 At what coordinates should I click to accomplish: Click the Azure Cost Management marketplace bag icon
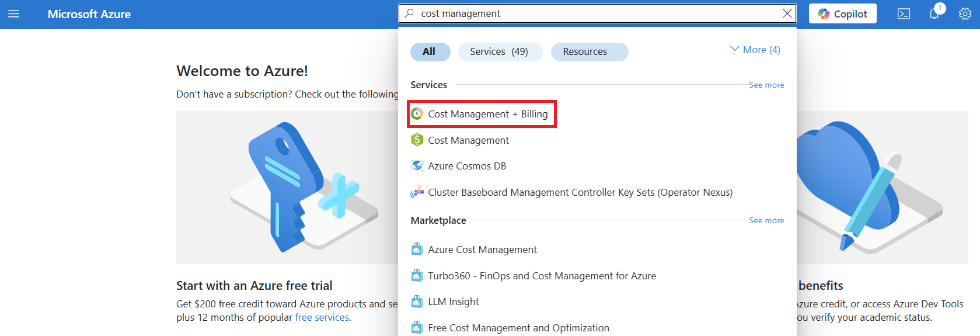[417, 250]
